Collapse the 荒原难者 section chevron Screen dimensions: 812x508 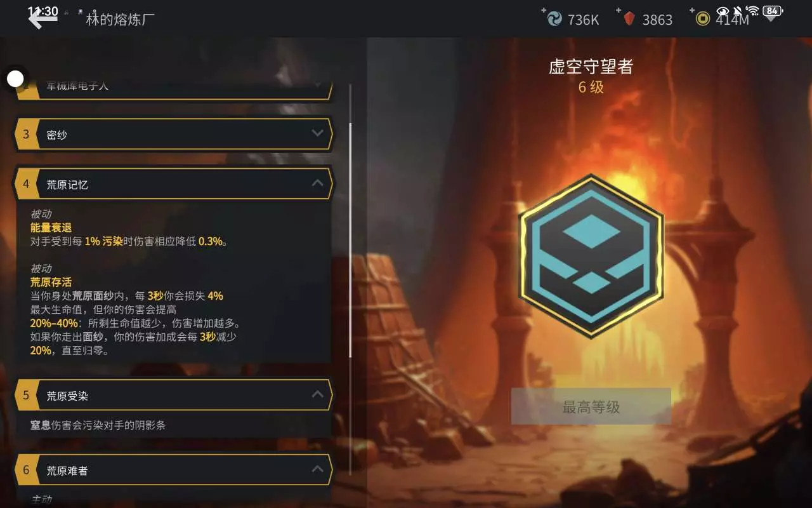point(318,470)
